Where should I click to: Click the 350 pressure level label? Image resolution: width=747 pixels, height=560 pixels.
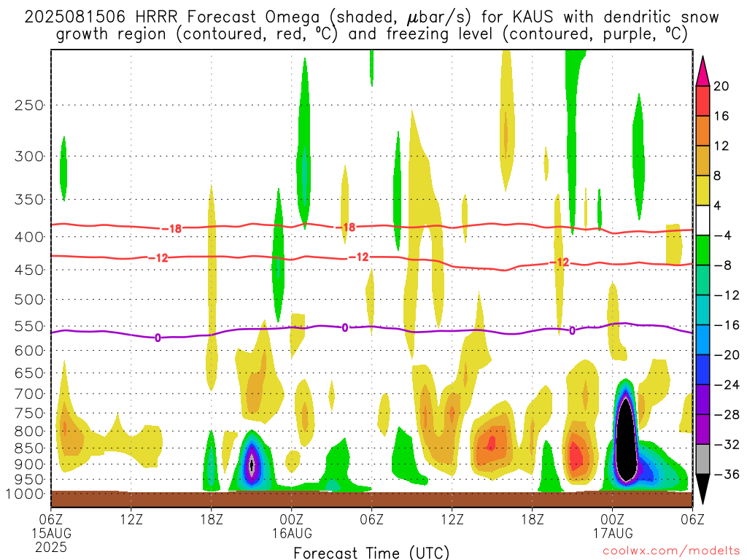(x=29, y=200)
